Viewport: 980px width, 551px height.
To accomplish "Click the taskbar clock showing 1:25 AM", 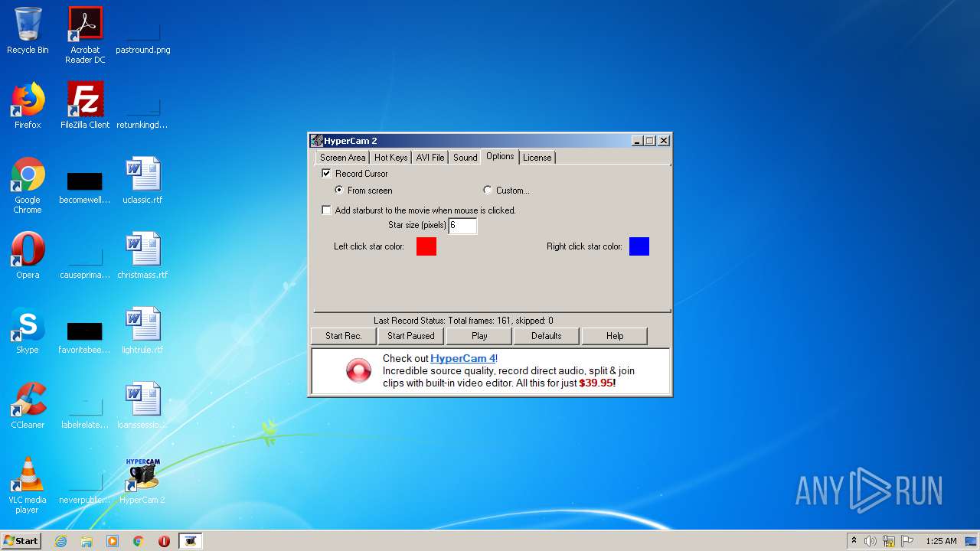I will tap(941, 541).
